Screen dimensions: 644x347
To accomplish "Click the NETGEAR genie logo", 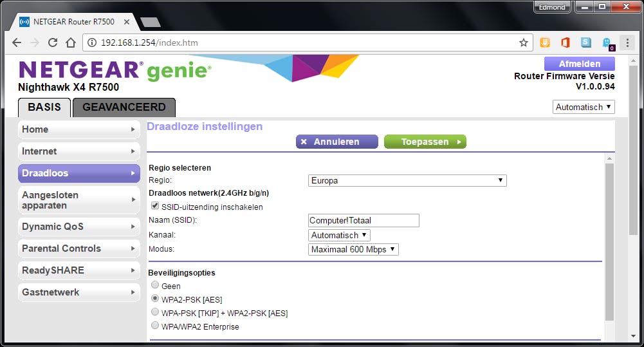I will point(115,70).
